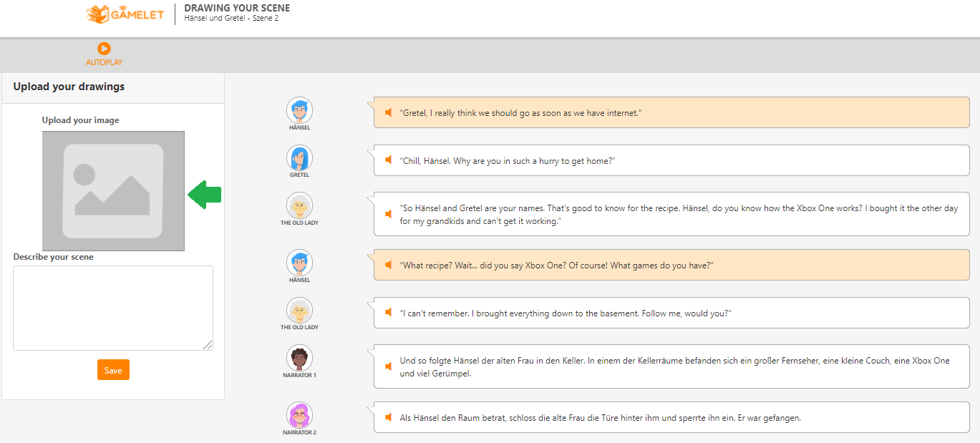Click "Hänsel und Gretel - Szene 2" subtitle
The image size is (980, 443).
tap(231, 18)
